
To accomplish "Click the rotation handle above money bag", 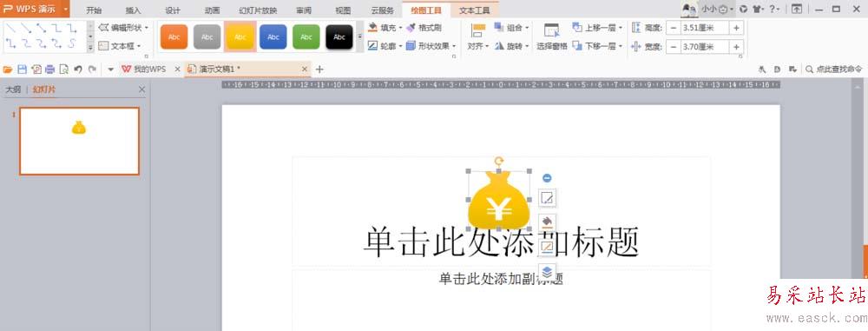I will (499, 162).
